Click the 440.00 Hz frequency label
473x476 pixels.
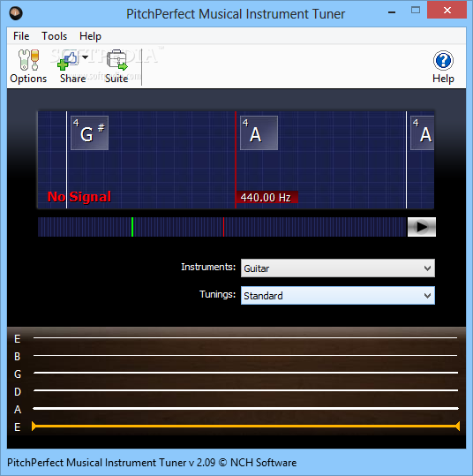[267, 197]
